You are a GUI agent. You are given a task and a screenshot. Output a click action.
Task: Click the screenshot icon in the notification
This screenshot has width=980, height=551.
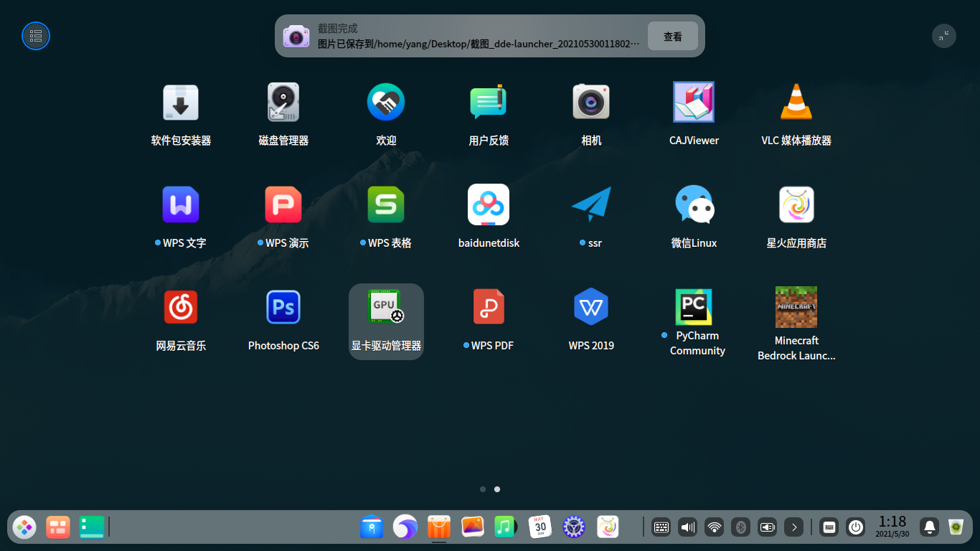point(296,36)
